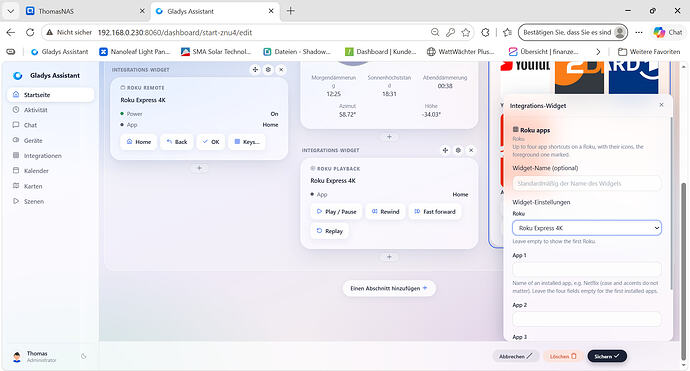Screen dimensions: 690x371
Task: Click Replay on Roku Playback
Action: point(329,231)
